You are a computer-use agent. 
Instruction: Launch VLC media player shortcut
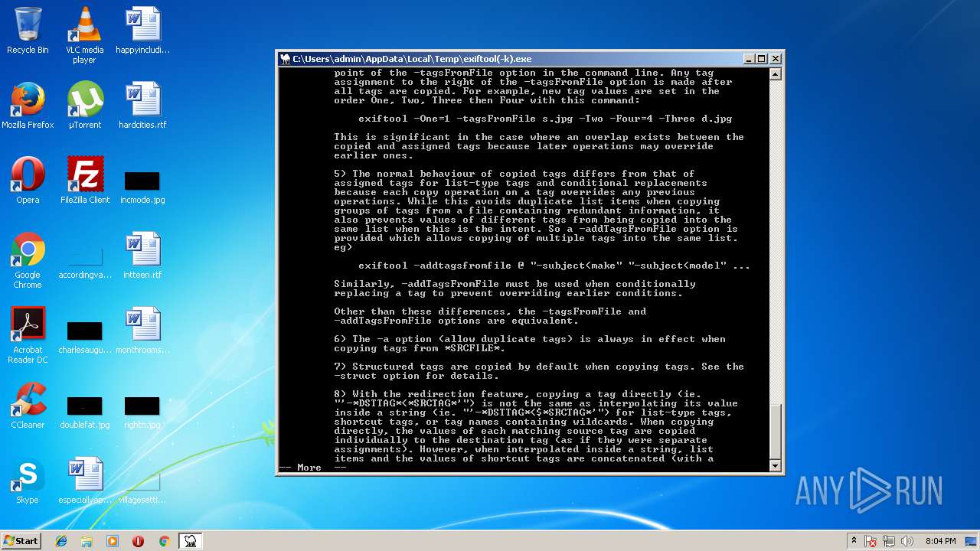(x=84, y=35)
